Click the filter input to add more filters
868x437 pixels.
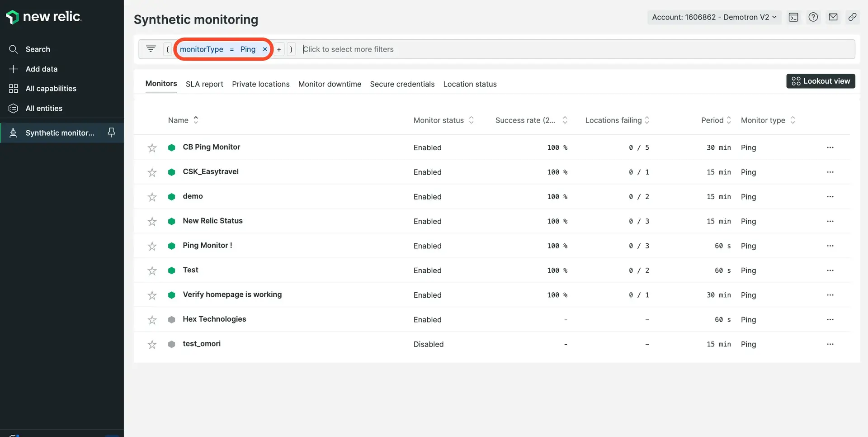click(x=574, y=49)
